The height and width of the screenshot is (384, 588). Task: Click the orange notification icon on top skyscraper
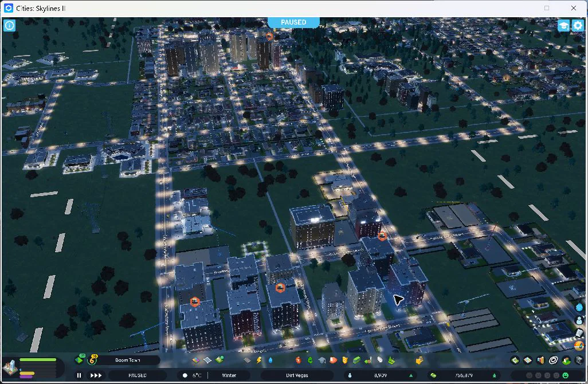coord(269,36)
